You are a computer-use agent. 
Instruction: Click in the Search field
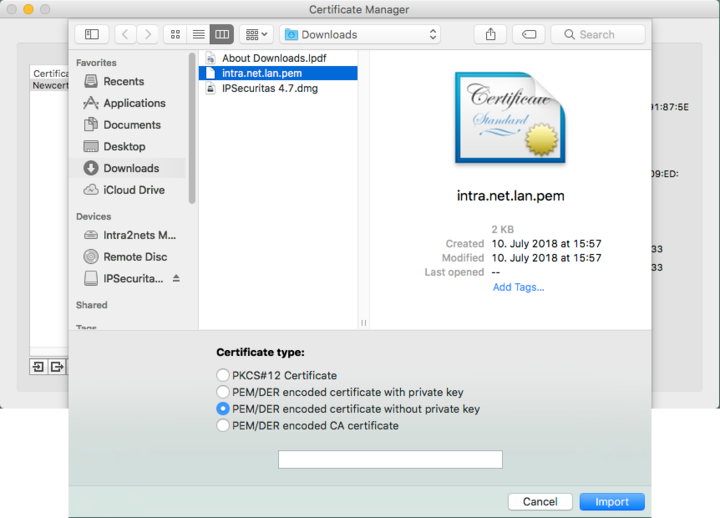click(598, 34)
